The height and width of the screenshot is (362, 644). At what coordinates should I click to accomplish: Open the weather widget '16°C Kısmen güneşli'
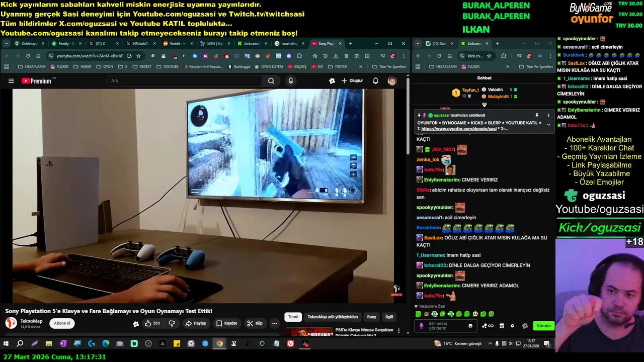pyautogui.click(x=458, y=344)
